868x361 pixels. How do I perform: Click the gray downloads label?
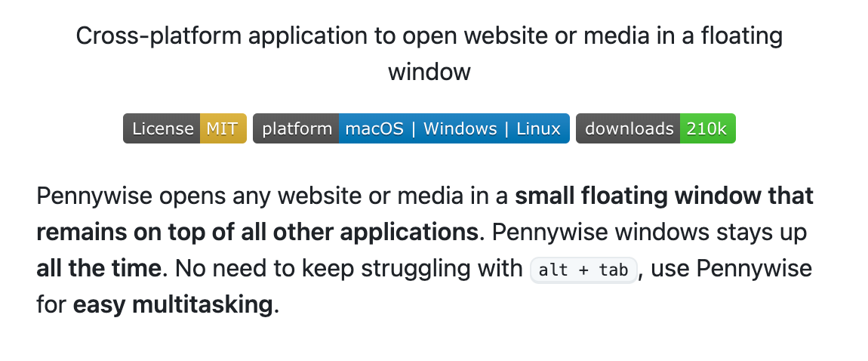(x=628, y=128)
